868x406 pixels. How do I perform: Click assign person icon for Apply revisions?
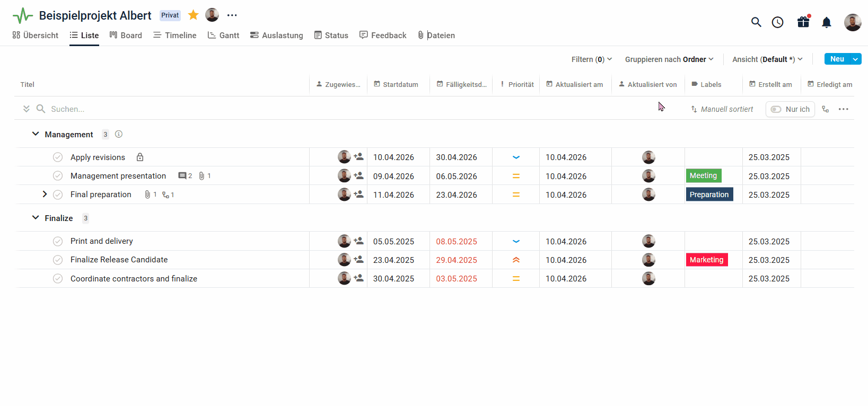tap(359, 157)
